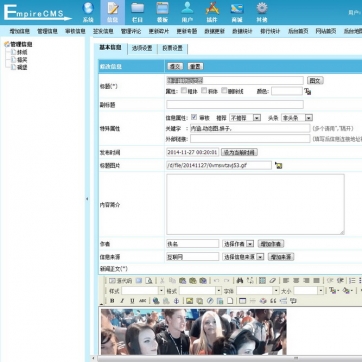Open the 推荐 dropdown showing 不推荐
The image size is (362, 362).
(245, 118)
